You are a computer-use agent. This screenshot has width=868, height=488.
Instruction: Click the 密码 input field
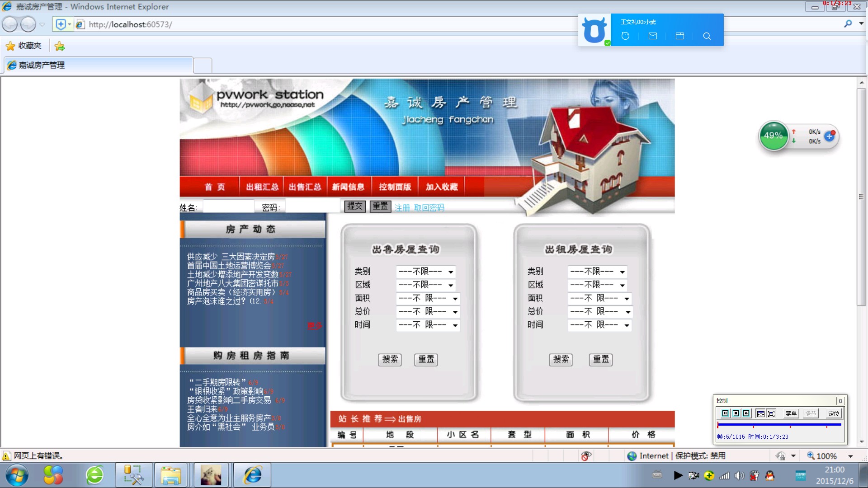pos(312,206)
